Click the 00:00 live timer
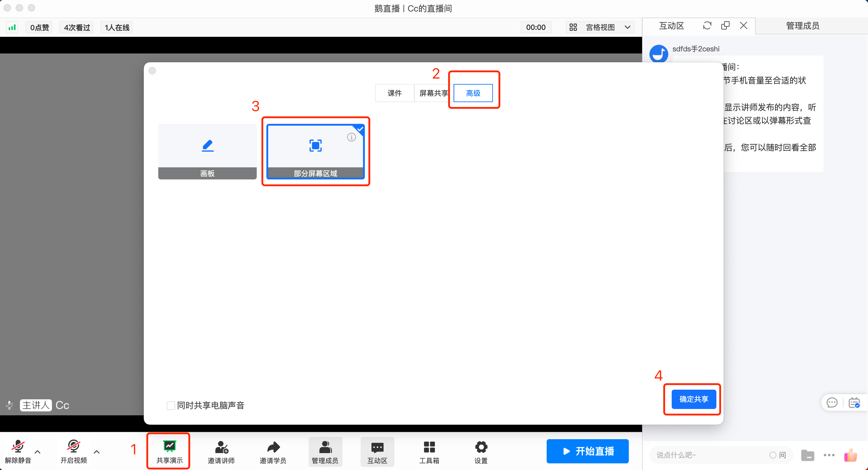Screen dimensions: 868x470 [536, 27]
